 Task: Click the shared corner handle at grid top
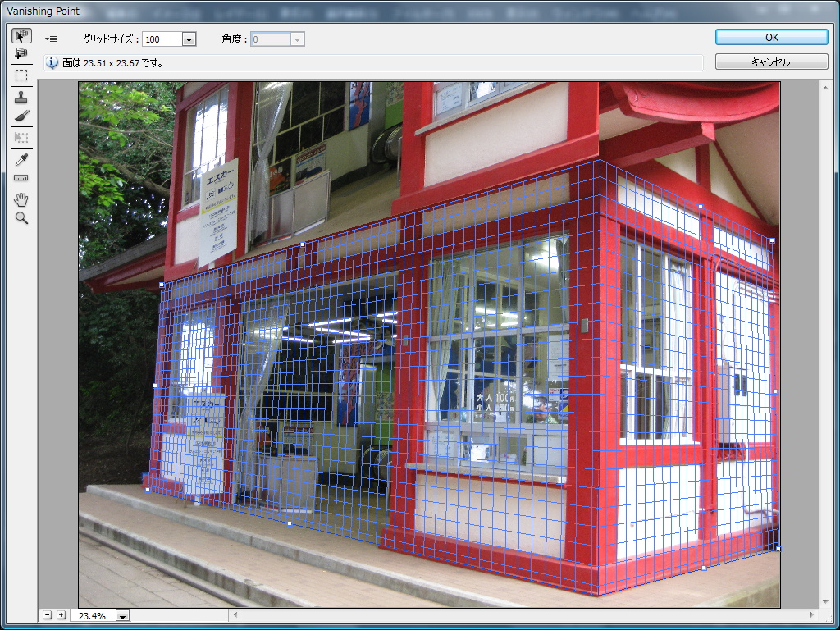coord(599,160)
